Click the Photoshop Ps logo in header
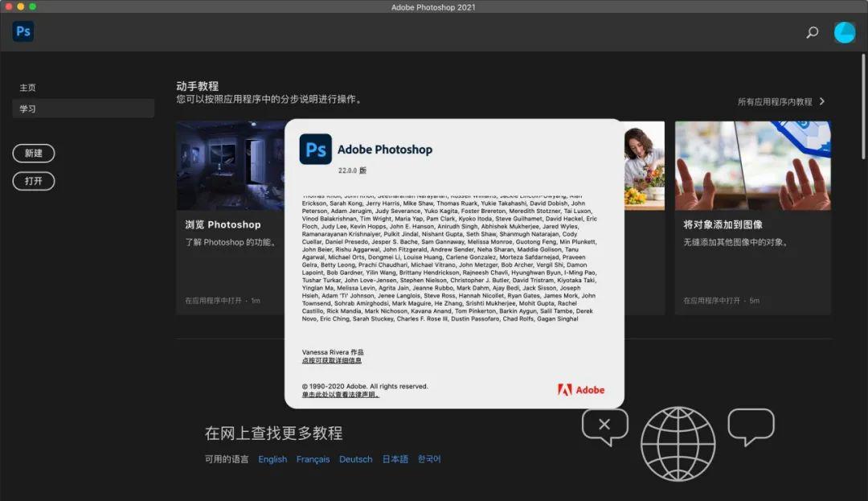Viewport: 868px width, 501px height. [x=23, y=31]
